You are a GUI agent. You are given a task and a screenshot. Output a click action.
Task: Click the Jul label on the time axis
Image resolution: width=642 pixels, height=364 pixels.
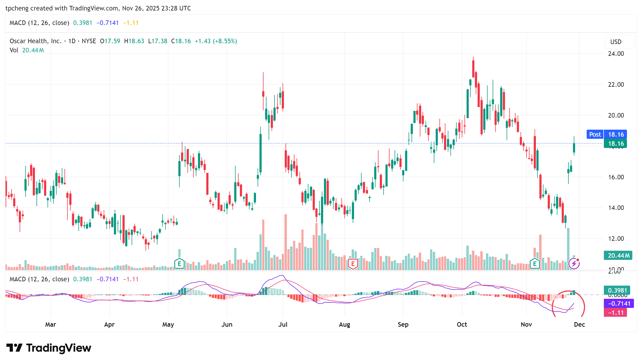tap(283, 325)
